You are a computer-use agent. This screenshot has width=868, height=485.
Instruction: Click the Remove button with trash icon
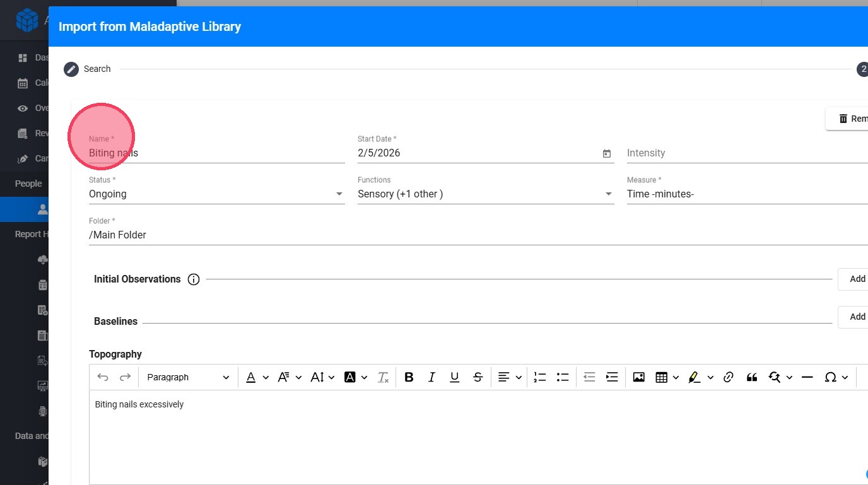847,119
